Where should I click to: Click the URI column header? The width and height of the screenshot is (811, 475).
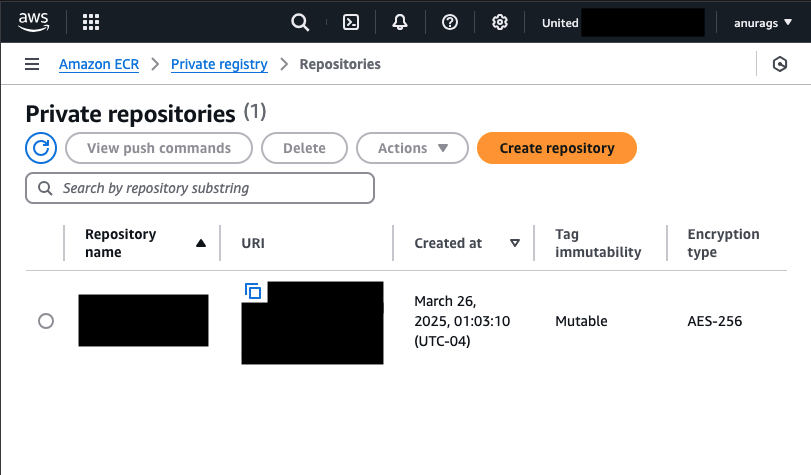pos(253,243)
